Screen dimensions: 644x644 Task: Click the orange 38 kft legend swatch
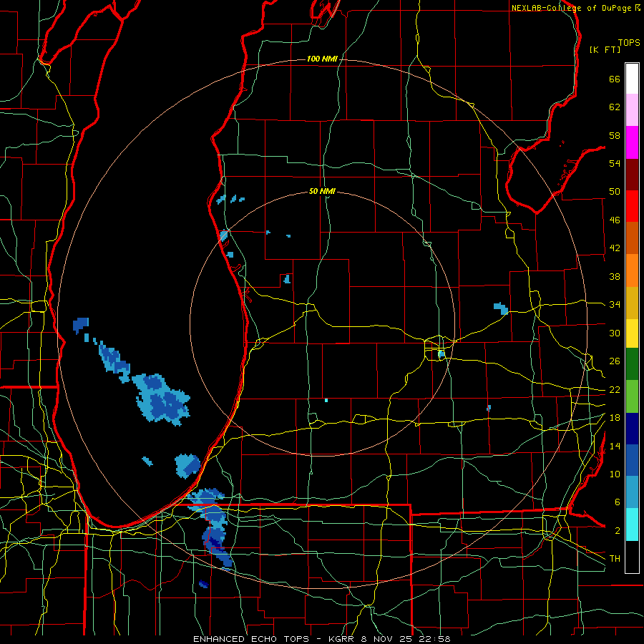[632, 270]
